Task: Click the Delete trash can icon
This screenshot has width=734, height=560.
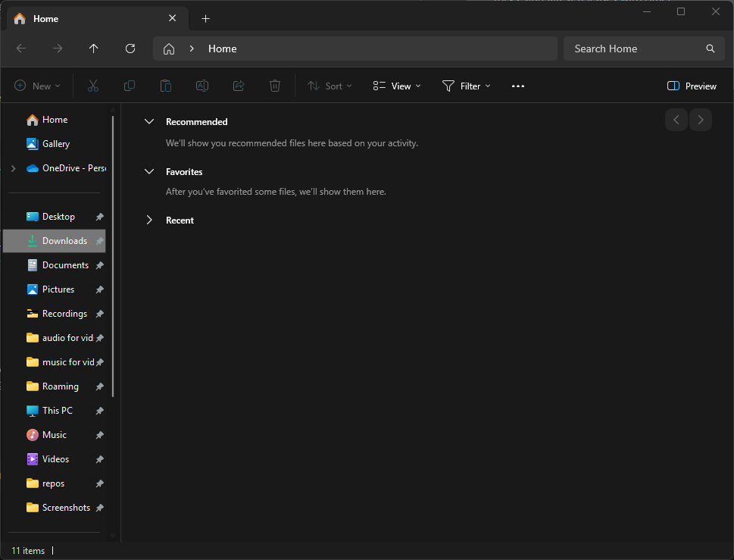Action: coord(275,86)
